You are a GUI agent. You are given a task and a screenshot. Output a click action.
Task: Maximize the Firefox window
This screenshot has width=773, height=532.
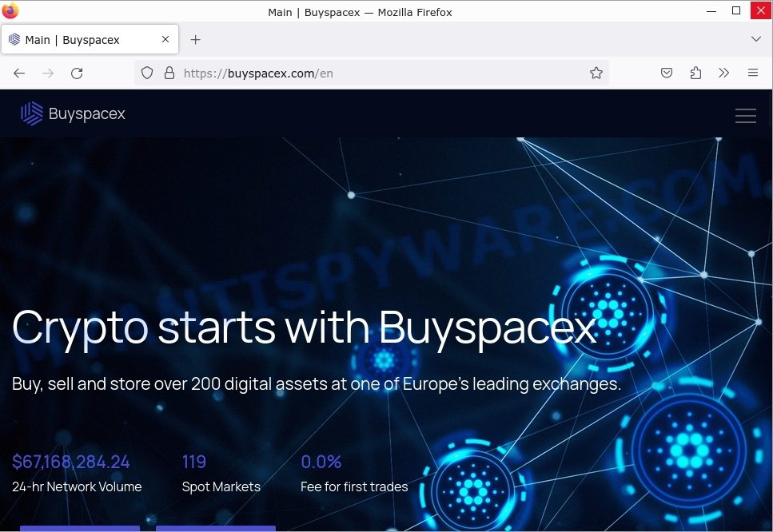point(736,11)
